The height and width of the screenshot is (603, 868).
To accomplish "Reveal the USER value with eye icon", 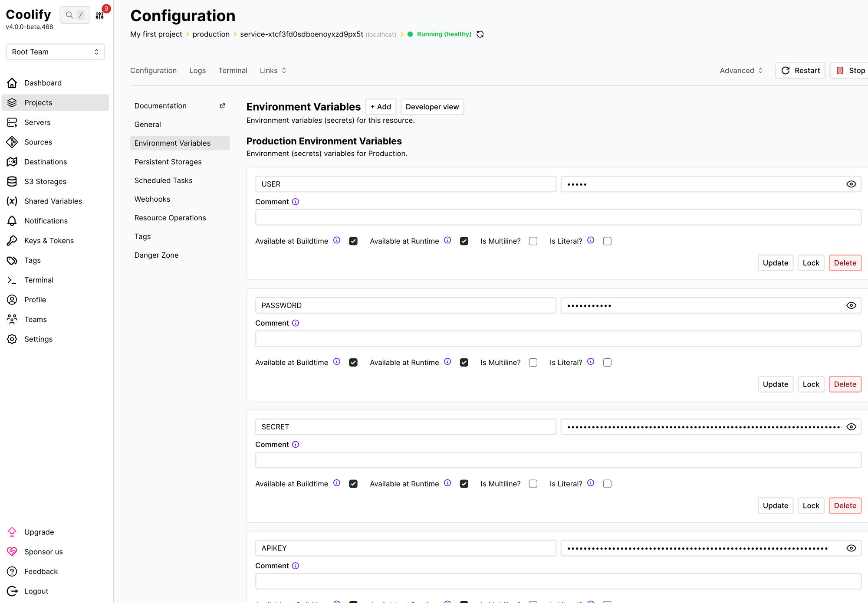I will tap(851, 184).
